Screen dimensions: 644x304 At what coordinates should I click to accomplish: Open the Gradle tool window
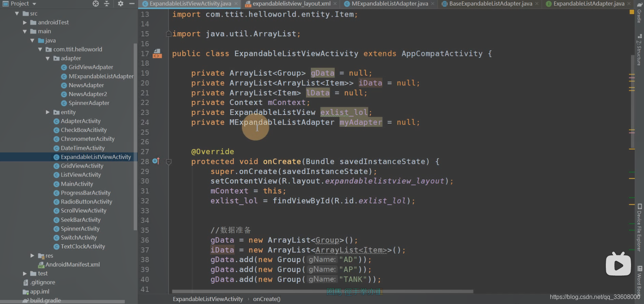(x=639, y=13)
